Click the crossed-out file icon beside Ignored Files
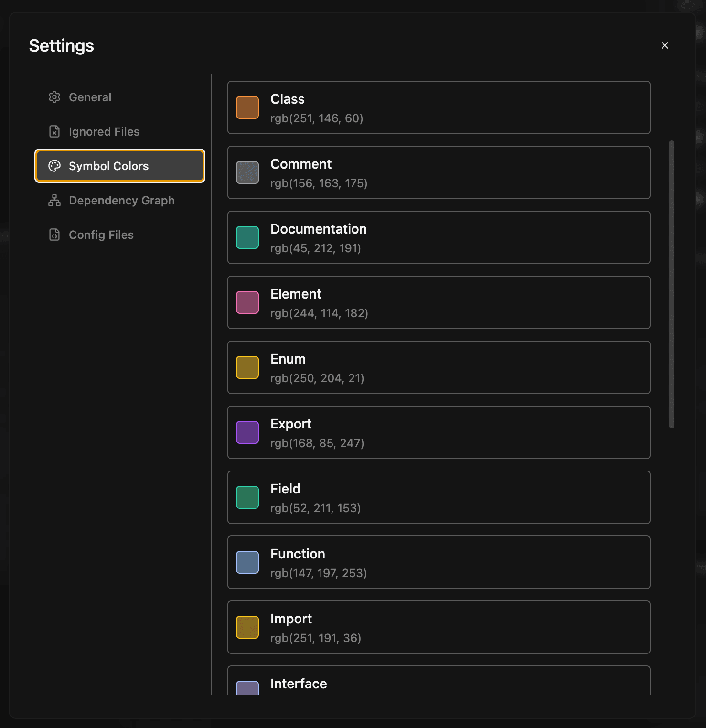This screenshot has width=706, height=728. click(54, 131)
